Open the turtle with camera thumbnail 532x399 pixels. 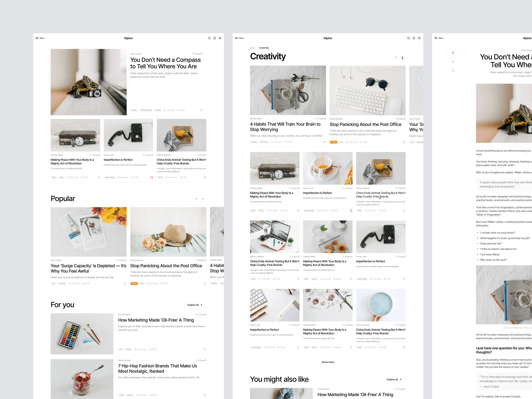pyautogui.click(x=88, y=82)
